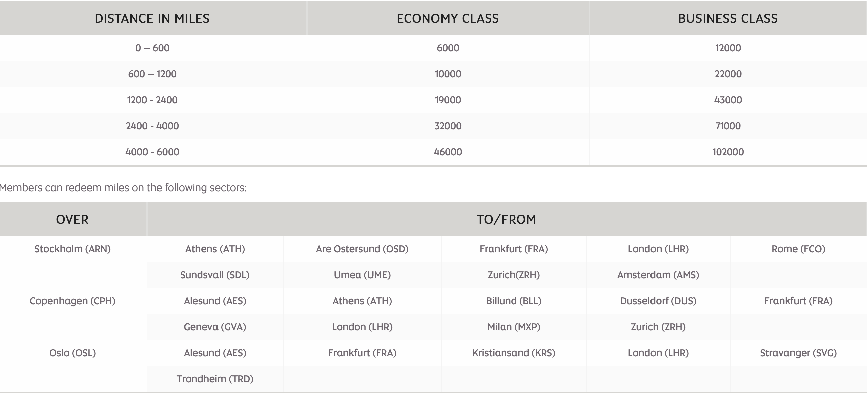Click the DISTANCE IN MILES column header
The image size is (868, 393).
click(152, 19)
